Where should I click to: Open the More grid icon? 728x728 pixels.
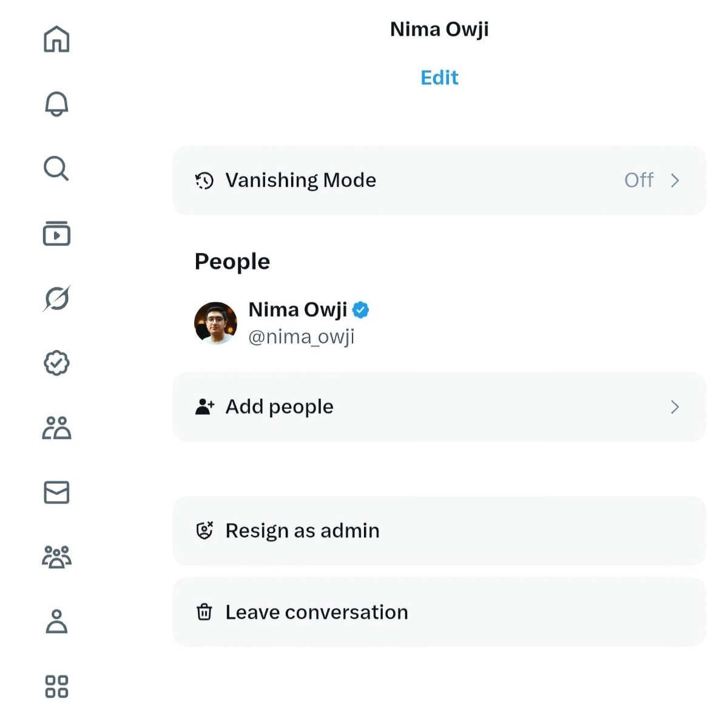pos(56,686)
